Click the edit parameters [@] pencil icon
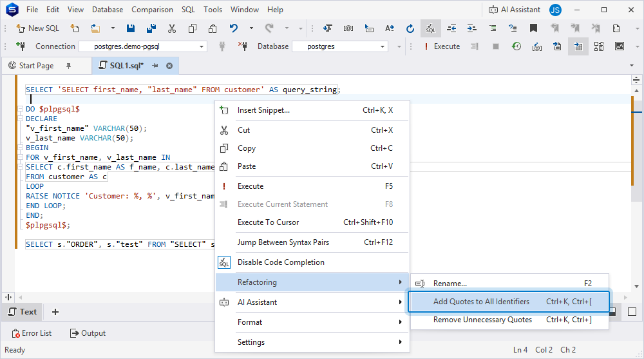 537,46
